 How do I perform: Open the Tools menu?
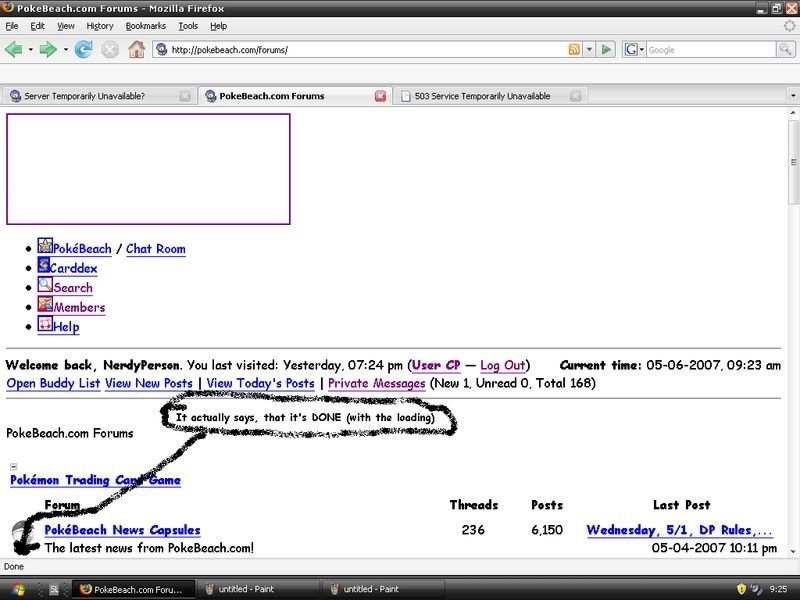pyautogui.click(x=188, y=26)
